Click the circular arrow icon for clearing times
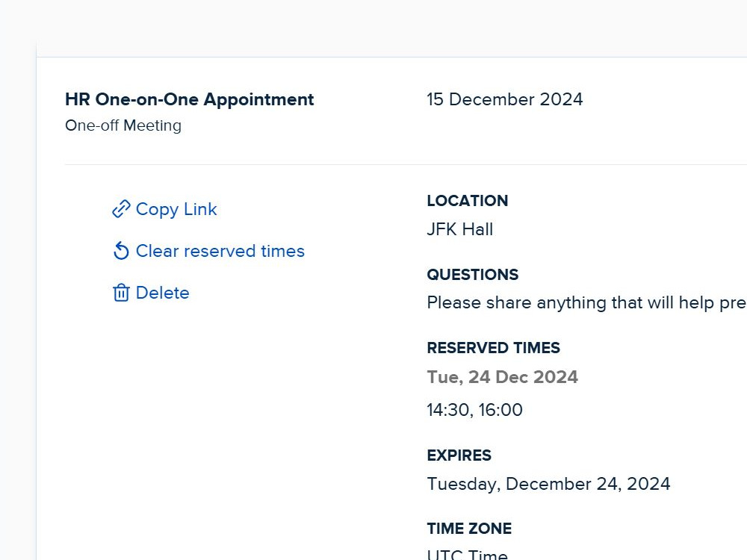The height and width of the screenshot is (560, 747). click(121, 251)
